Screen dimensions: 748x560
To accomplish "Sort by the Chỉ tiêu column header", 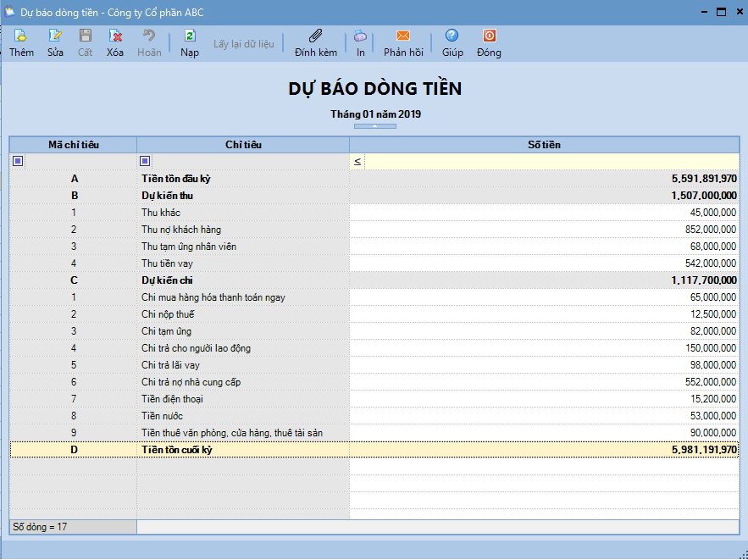I will pos(243,145).
